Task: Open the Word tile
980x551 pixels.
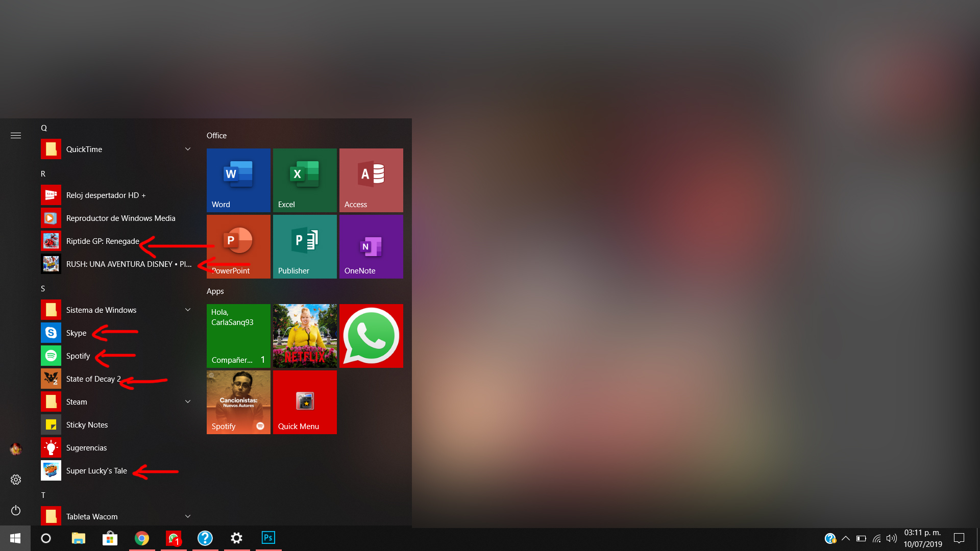Action: point(238,180)
